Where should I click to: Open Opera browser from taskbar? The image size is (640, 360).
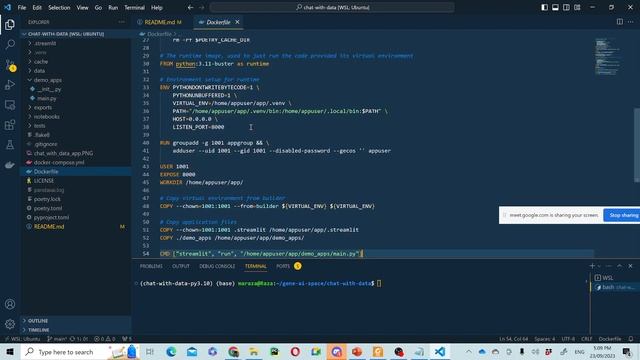point(295,352)
